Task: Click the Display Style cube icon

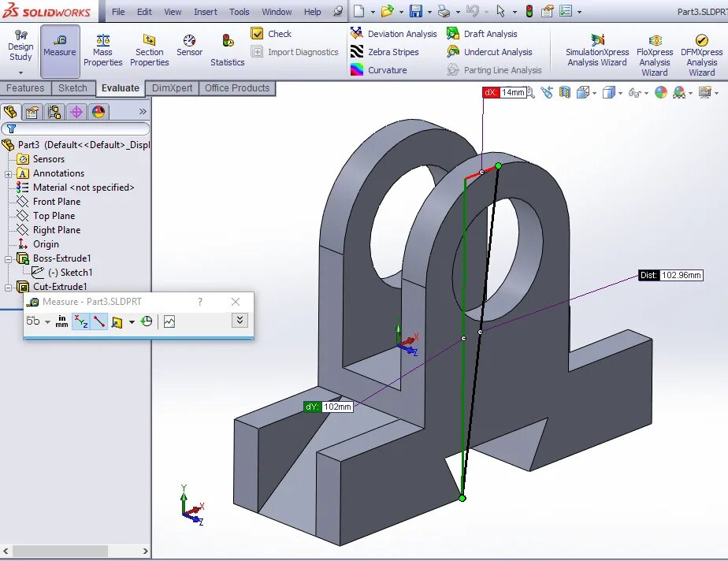Action: (x=609, y=92)
